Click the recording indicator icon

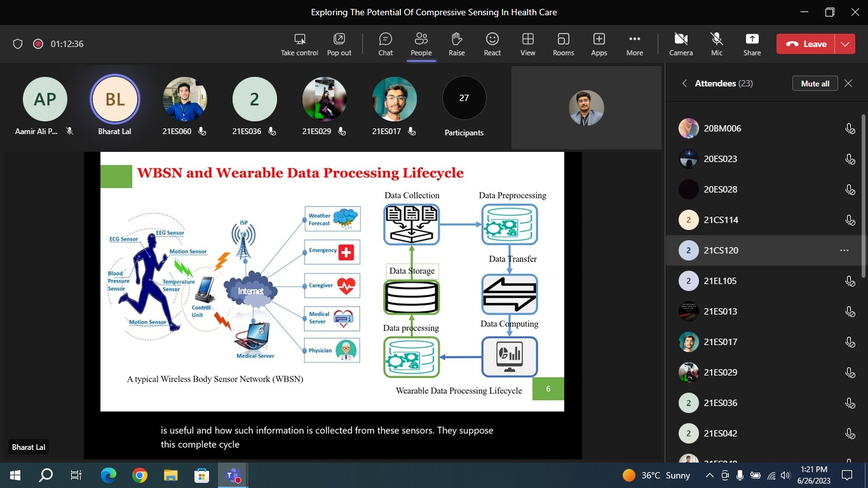[x=38, y=44]
